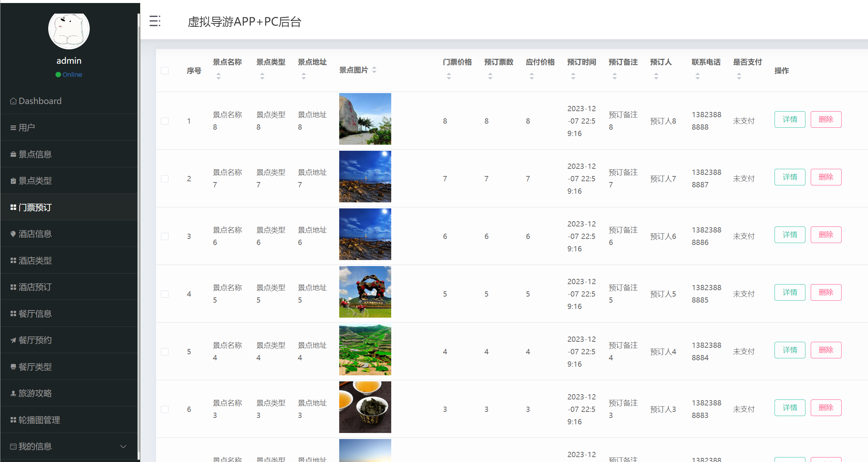This screenshot has width=868, height=462.
Task: Check the checkbox for row 1
Action: coord(165,121)
